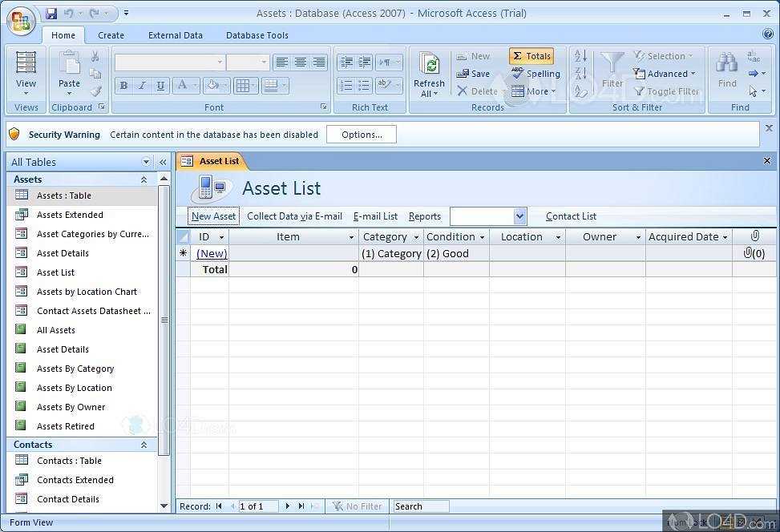Click the record Search field
This screenshot has height=532, width=780.
(420, 506)
